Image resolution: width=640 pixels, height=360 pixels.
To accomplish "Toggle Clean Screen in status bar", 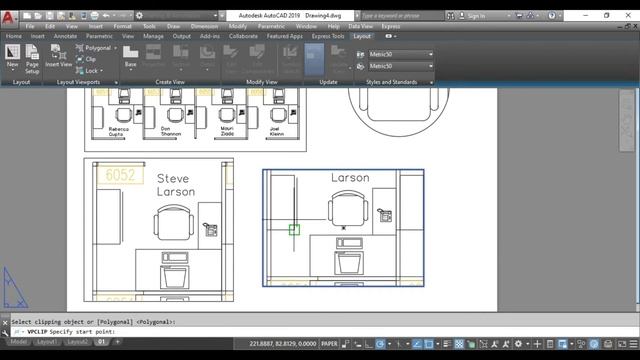I will point(621,344).
